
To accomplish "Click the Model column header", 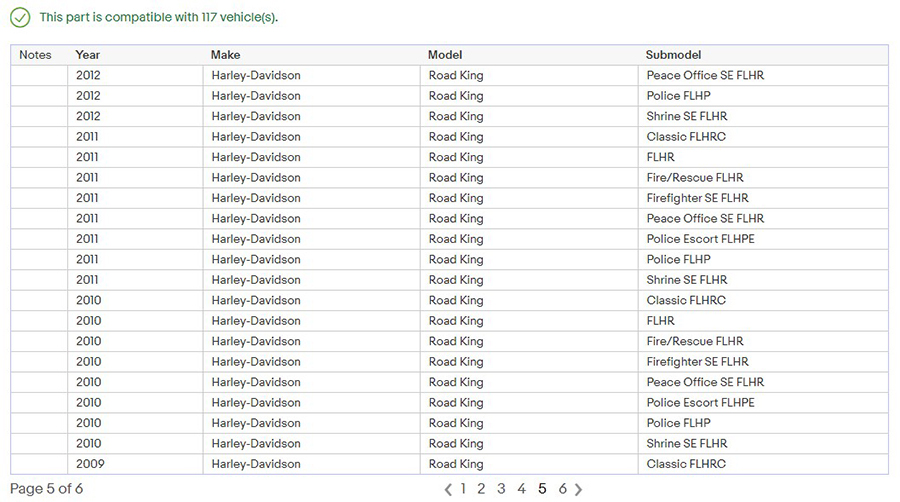I will (x=445, y=55).
